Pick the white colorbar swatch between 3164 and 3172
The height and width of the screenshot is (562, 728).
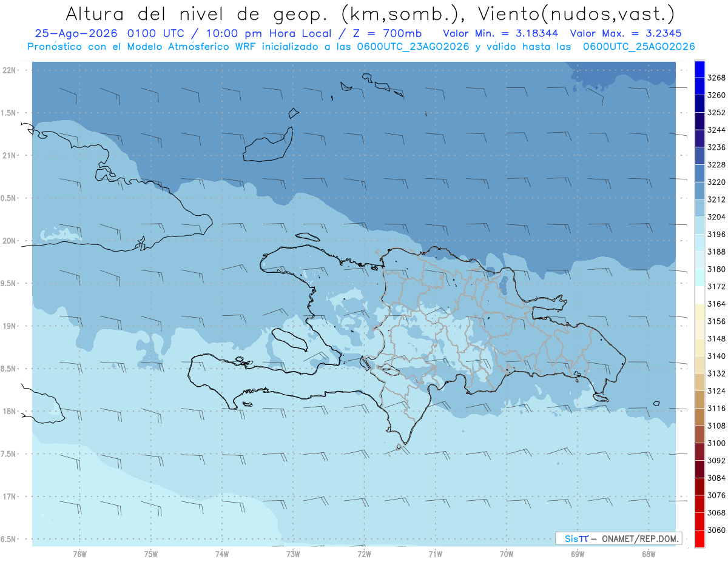tap(699, 295)
